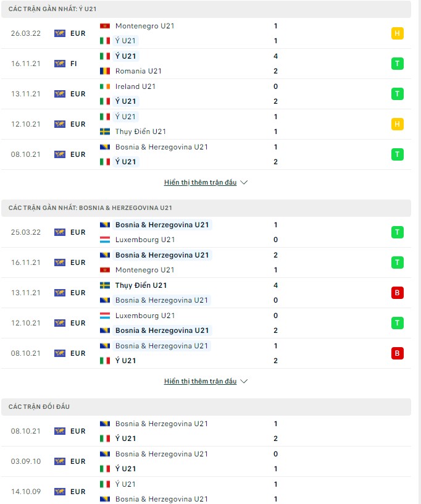The image size is (421, 504).
Task: Click the chevron arrow next to show more matches
Action: tap(243, 182)
